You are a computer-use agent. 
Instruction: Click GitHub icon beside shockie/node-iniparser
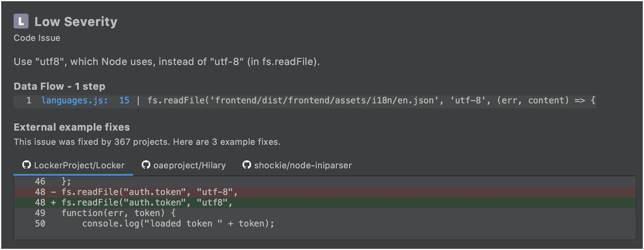point(247,165)
